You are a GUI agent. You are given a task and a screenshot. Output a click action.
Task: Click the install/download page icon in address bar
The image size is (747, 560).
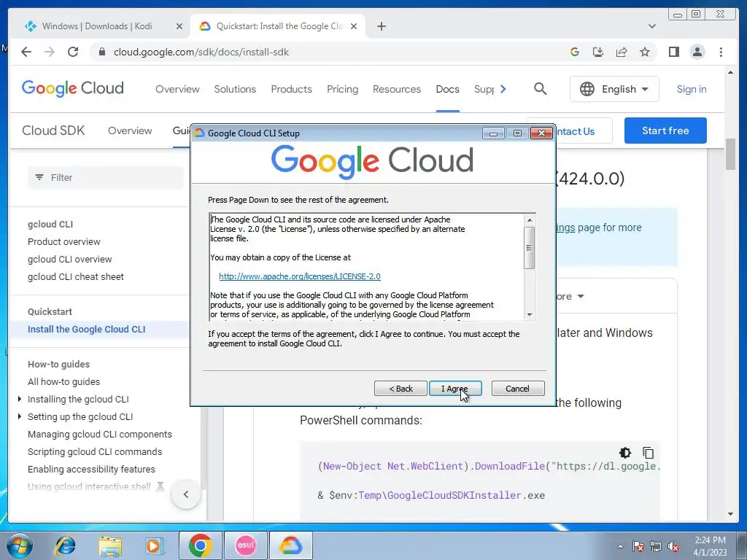pos(598,52)
